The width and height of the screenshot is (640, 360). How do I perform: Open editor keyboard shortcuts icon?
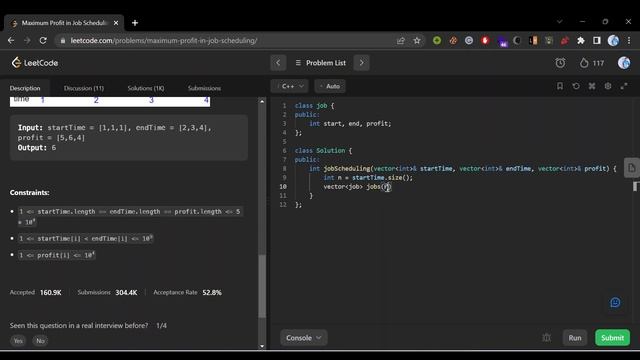coord(592,86)
